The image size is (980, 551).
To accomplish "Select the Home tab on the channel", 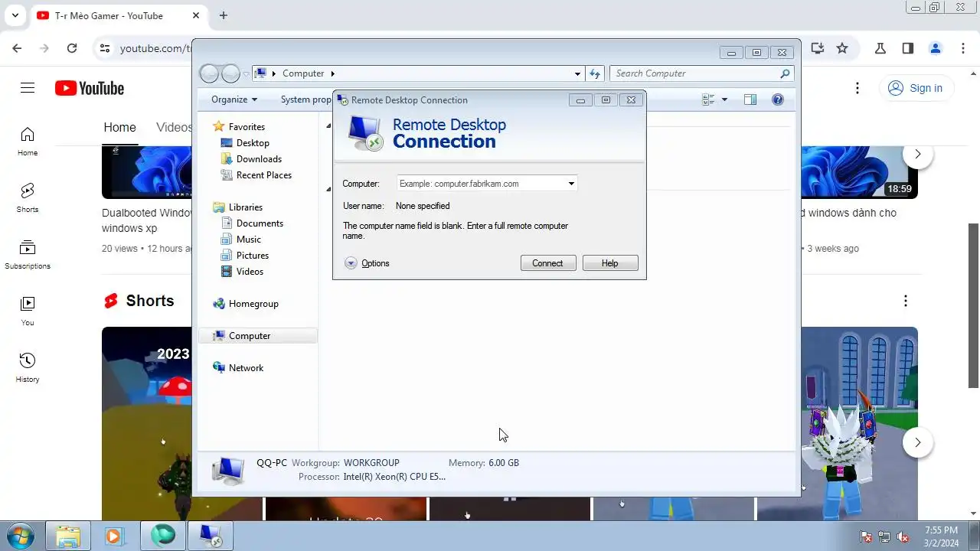I will coord(119,128).
